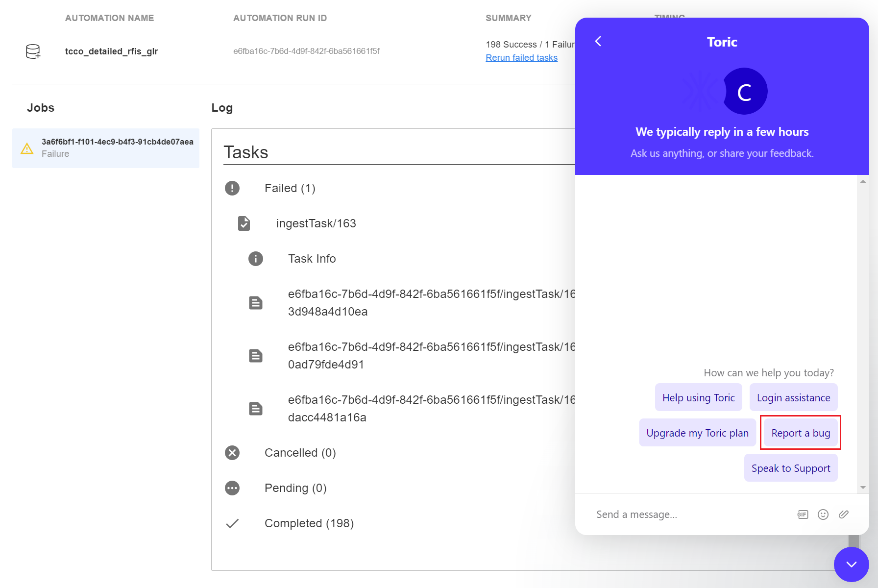Click the 198 Success / 1 Failure summary
This screenshot has height=588, width=878.
(x=530, y=45)
